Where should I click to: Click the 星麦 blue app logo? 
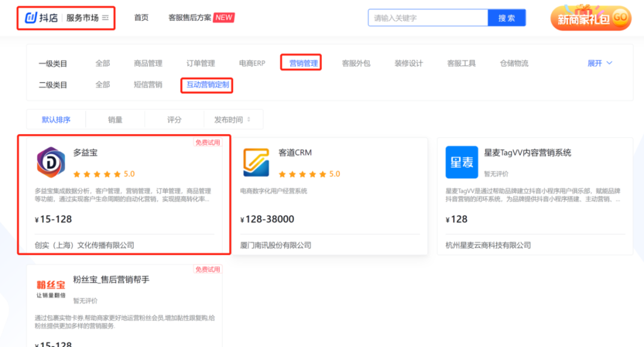462,162
